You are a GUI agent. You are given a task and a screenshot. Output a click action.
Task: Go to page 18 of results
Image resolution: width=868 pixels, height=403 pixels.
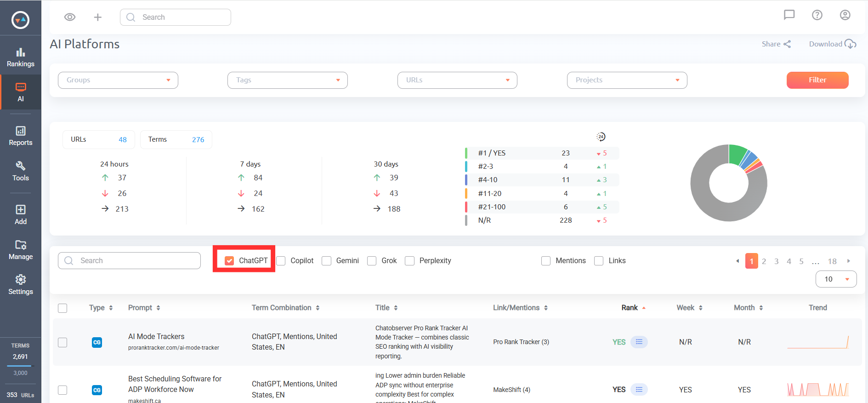tap(832, 261)
